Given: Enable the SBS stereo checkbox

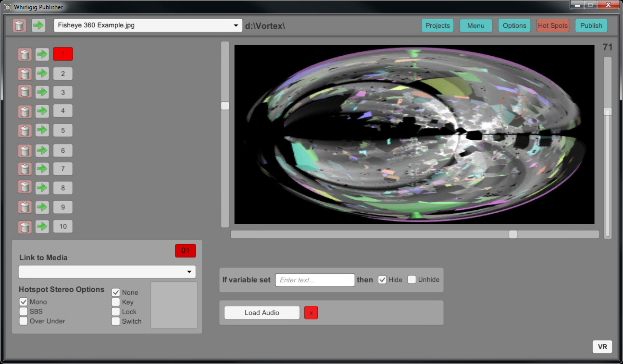Looking at the screenshot, I should (24, 312).
